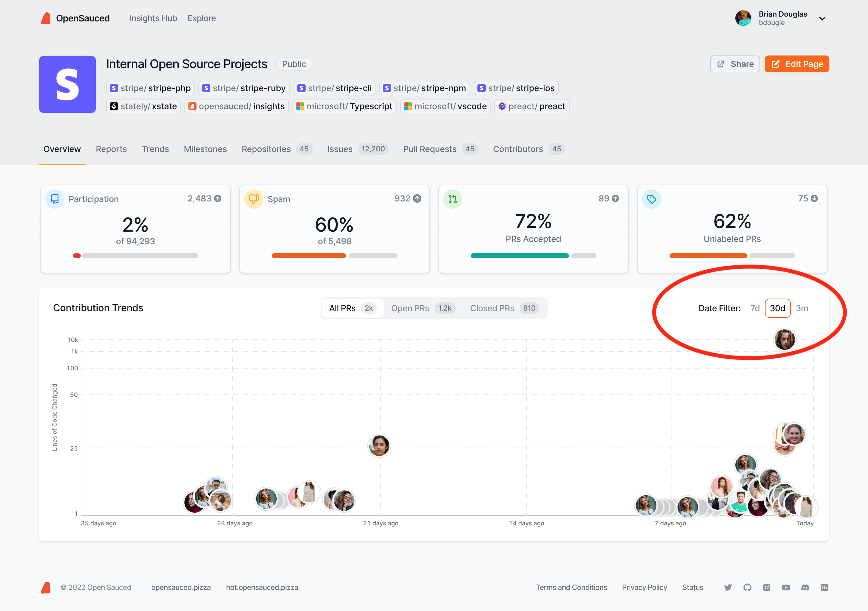Open the Status footer link

pyautogui.click(x=693, y=587)
